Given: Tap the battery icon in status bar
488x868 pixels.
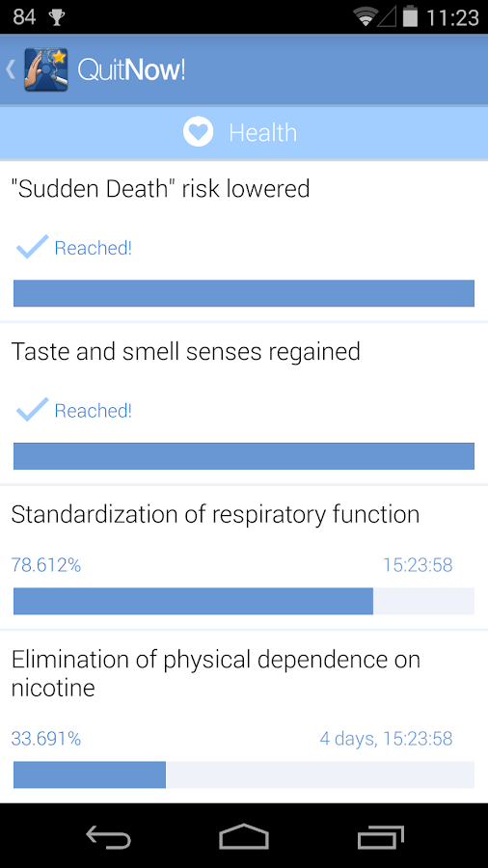Looking at the screenshot, I should (410, 16).
